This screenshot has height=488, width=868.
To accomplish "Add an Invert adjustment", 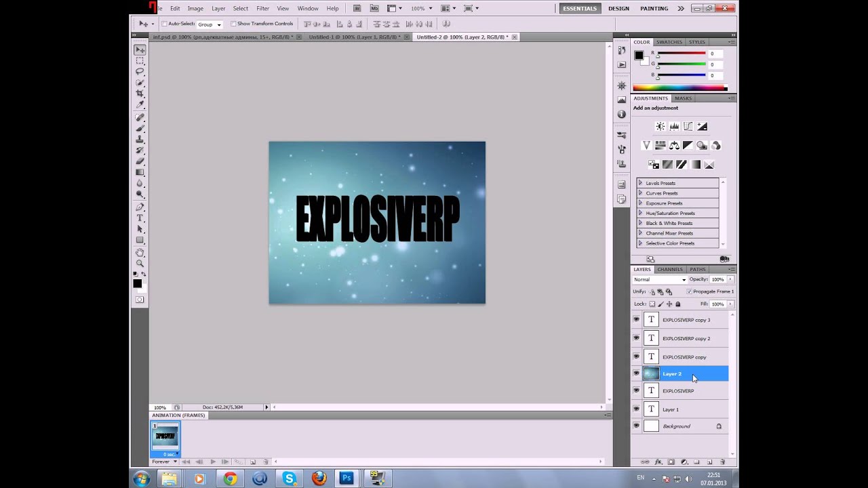I will click(x=654, y=165).
